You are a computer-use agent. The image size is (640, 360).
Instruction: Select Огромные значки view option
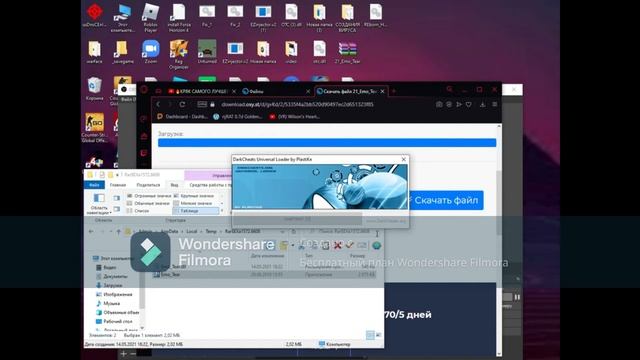[149, 196]
